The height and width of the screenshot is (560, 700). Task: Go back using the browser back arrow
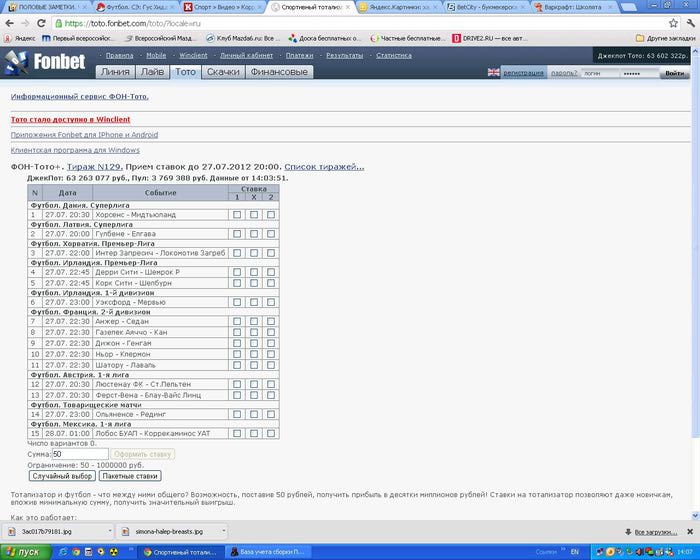pos(9,23)
